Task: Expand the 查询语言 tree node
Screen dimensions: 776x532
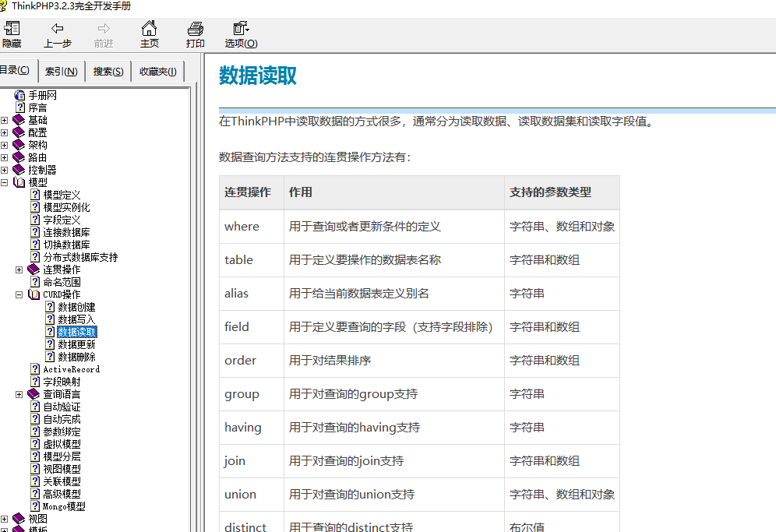Action: pyautogui.click(x=19, y=394)
